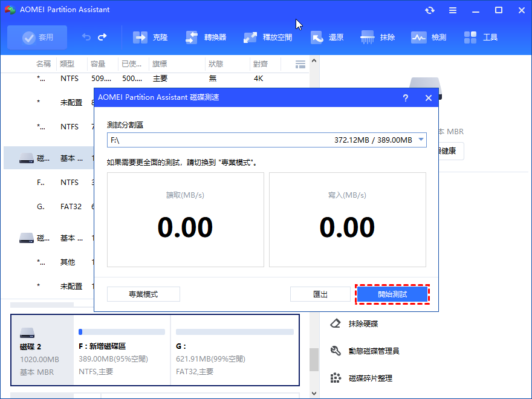The width and height of the screenshot is (532, 399).
Task: Click the second 磁碟 disk icon in the partition list
Action: pos(27,238)
